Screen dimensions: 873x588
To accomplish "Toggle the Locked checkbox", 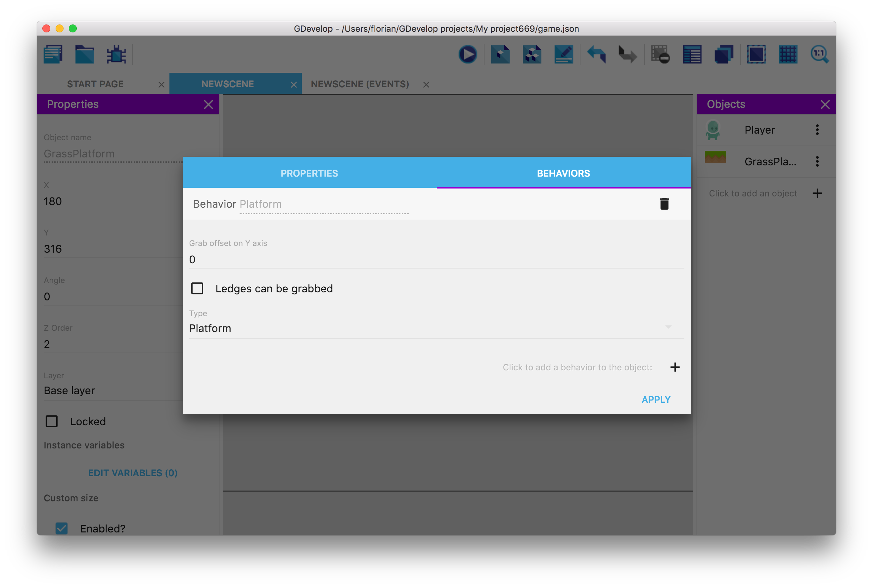I will (x=52, y=421).
